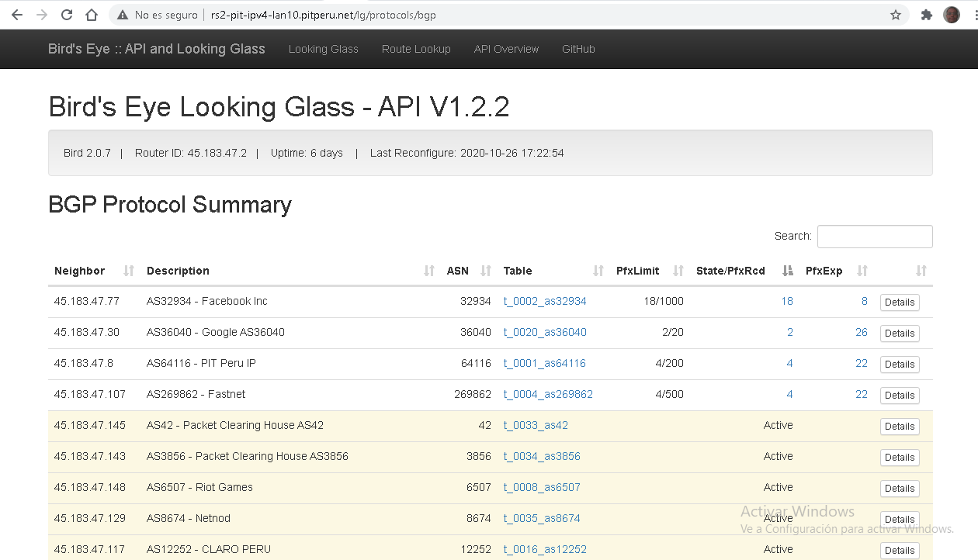The image size is (978, 560).
Task: Show Details for Fastnet neighbor
Action: (x=900, y=396)
